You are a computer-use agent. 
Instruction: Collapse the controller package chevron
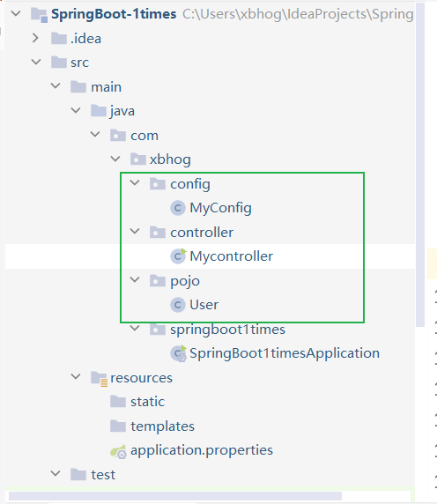[x=135, y=231]
